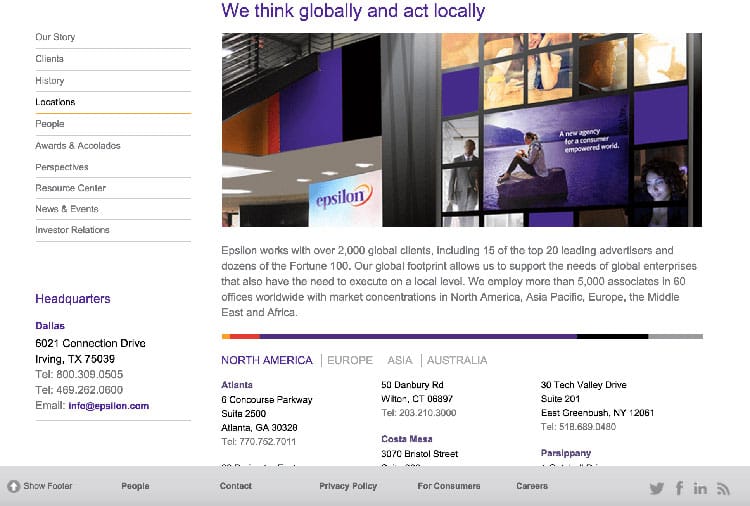
Task: Click the 6021 Connection Drive address
Action: [x=90, y=343]
